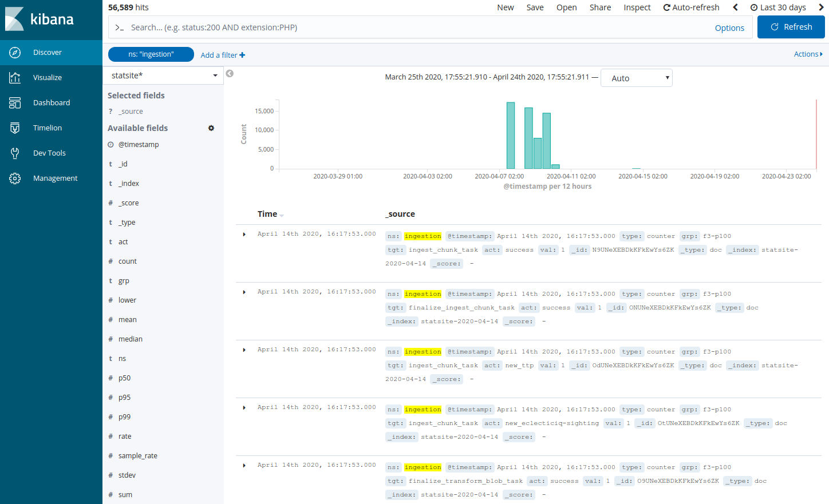Step time range backward with left arrow

click(736, 7)
